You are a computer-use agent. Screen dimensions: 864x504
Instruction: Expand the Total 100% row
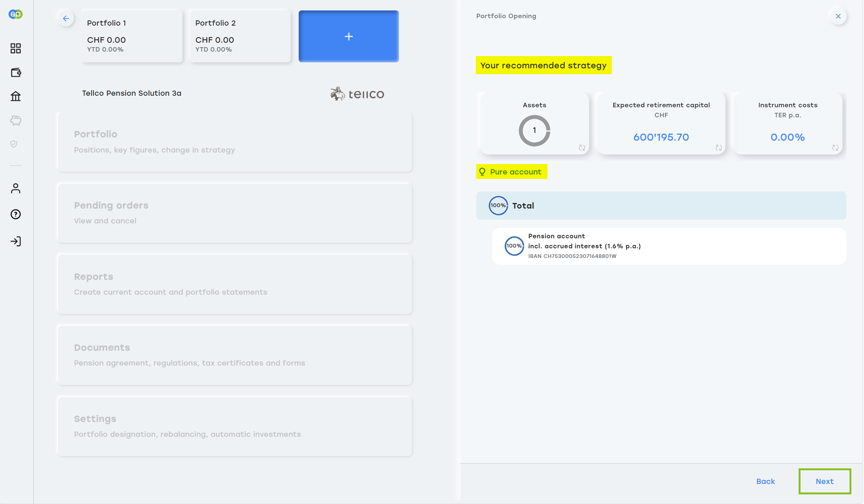(661, 206)
